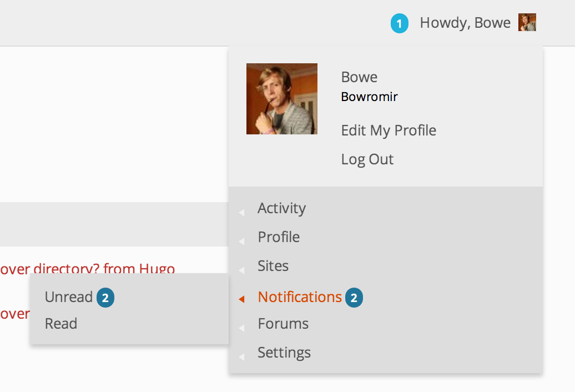Image resolution: width=575 pixels, height=392 pixels.
Task: Expand the Profile submenu arrow
Action: (241, 242)
